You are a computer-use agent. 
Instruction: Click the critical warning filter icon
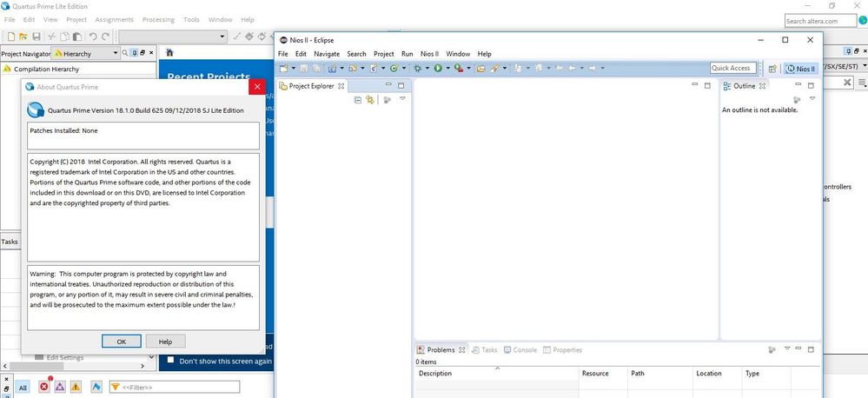[60, 387]
